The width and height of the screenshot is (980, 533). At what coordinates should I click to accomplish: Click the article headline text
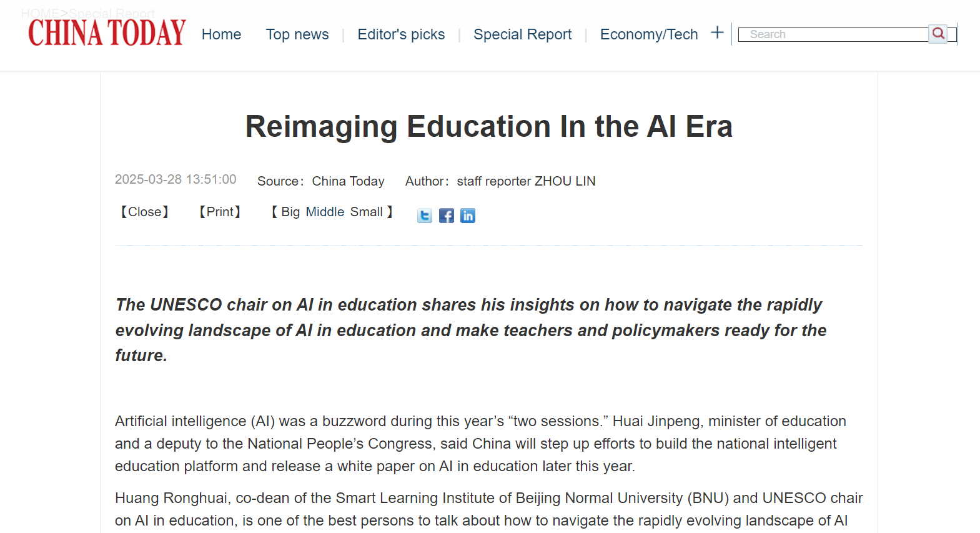(488, 126)
